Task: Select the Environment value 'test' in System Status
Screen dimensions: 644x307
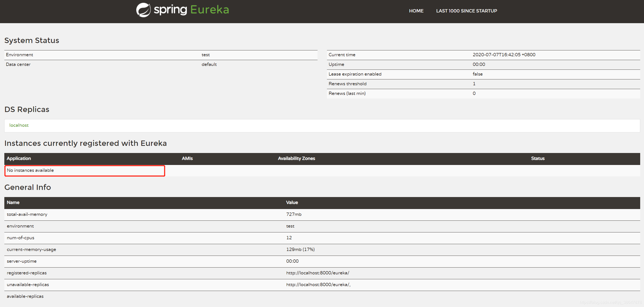Action: [x=206, y=55]
